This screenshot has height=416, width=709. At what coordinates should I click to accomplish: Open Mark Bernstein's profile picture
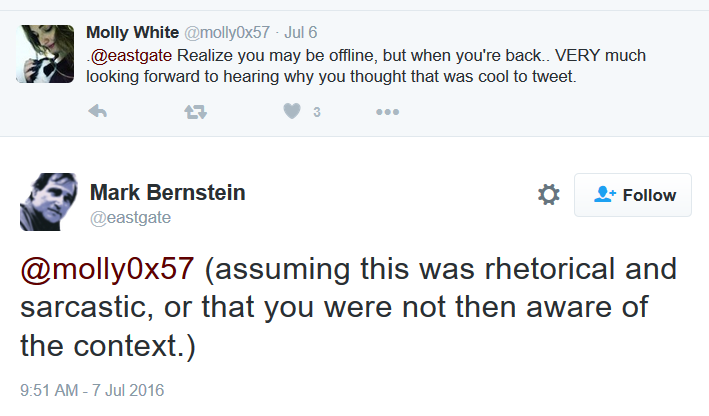pos(49,202)
